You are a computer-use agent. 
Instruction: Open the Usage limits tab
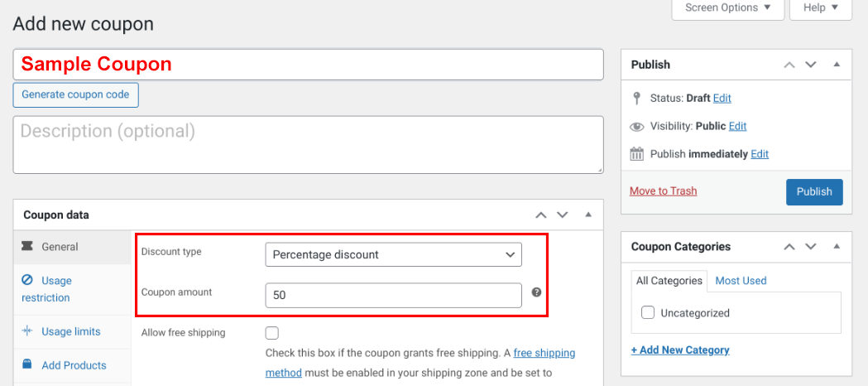coord(70,331)
